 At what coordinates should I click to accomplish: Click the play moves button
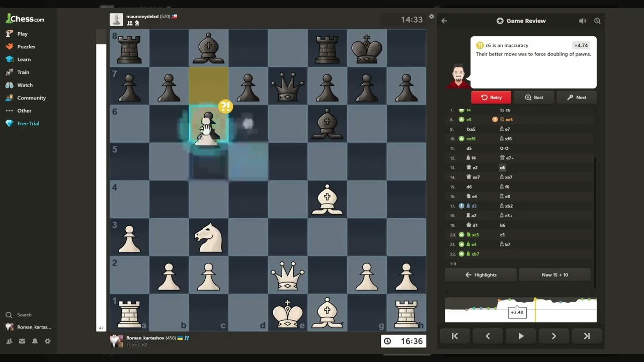[521, 336]
